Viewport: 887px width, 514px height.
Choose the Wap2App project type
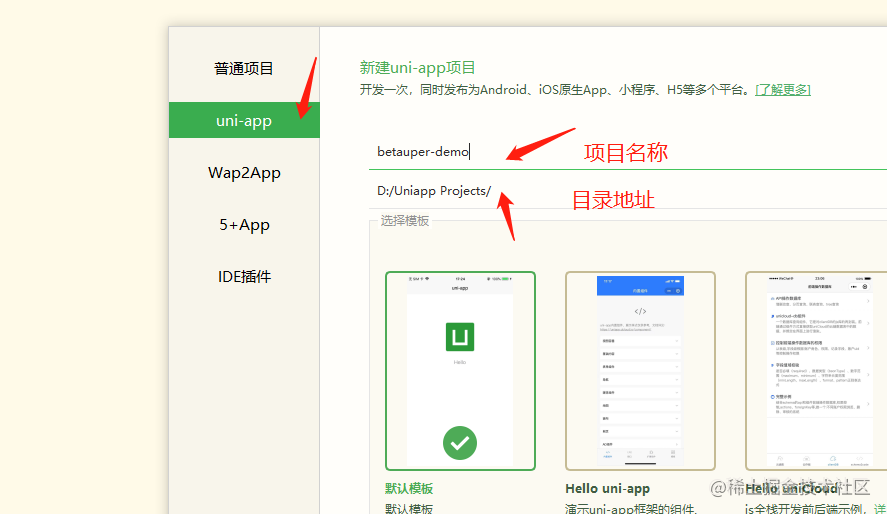[244, 172]
